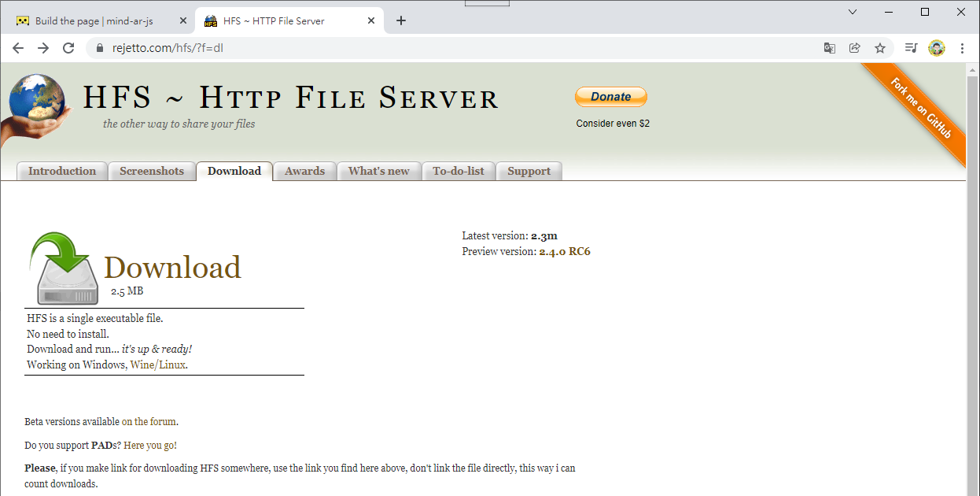The image size is (980, 496).
Task: Click 'HFS is a single executable file.' text
Action: pyautogui.click(x=95, y=319)
